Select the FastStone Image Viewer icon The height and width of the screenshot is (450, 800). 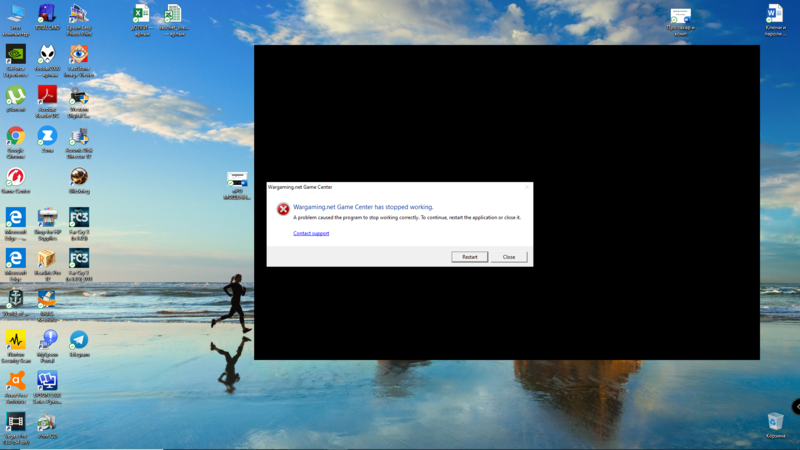click(x=79, y=55)
